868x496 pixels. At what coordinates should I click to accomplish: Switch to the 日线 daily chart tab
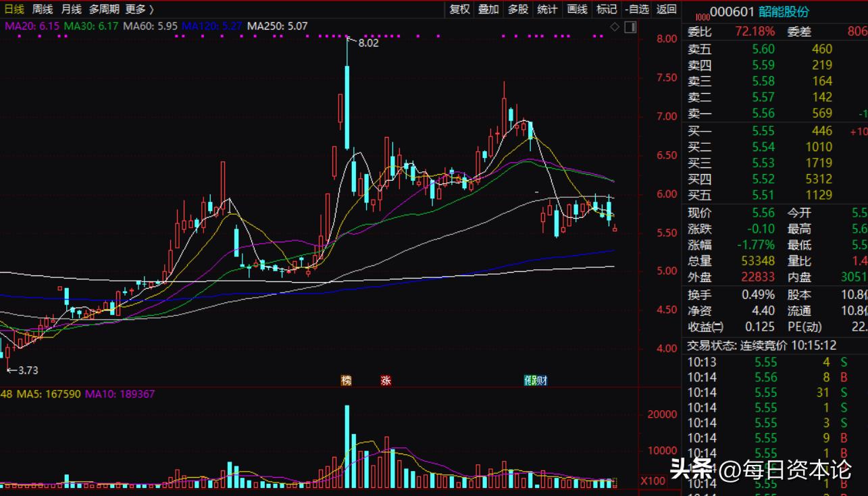tap(13, 9)
